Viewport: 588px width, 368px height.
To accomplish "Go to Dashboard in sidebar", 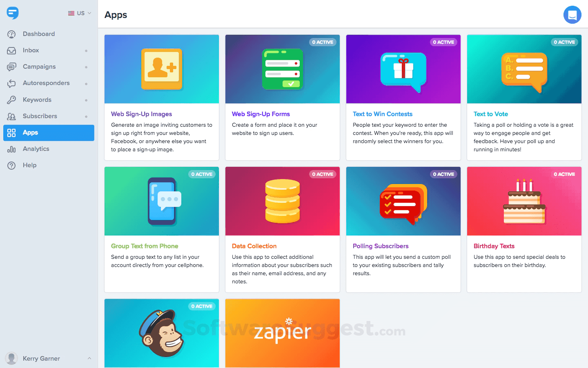I will point(39,34).
